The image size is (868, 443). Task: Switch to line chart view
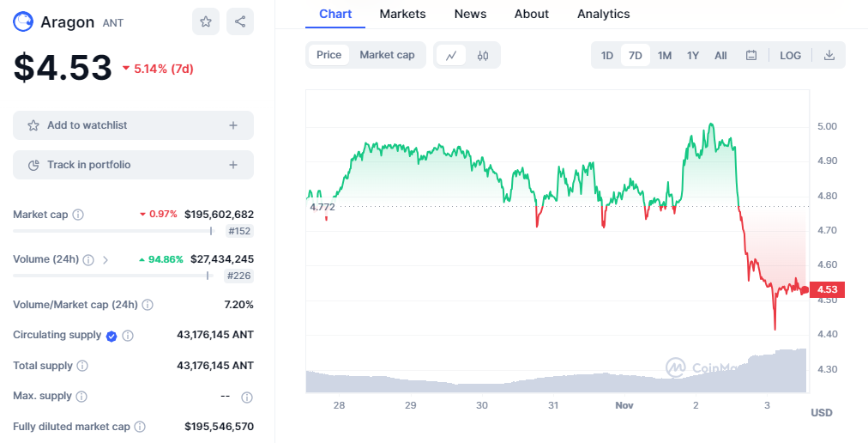point(452,56)
